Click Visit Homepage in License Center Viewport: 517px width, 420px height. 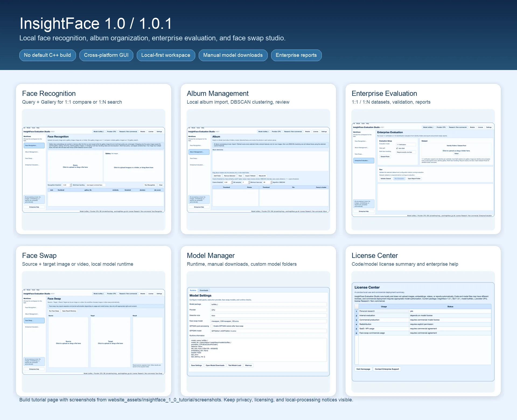point(363,369)
